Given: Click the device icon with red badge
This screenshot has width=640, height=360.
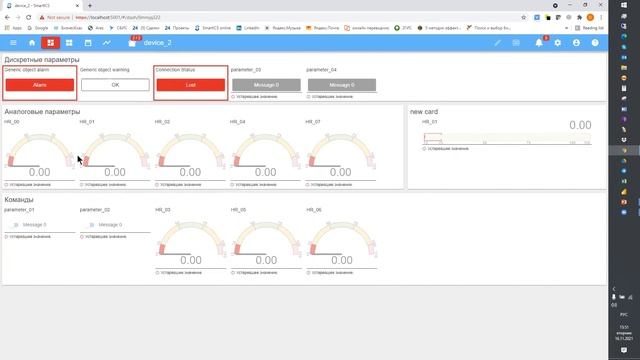Looking at the screenshot, I should (x=133, y=42).
